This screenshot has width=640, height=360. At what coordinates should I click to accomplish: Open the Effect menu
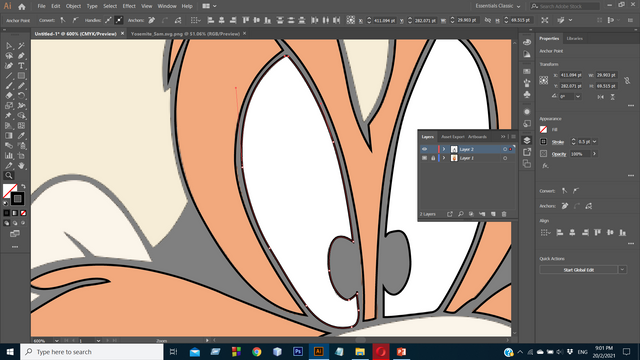pyautogui.click(x=129, y=6)
